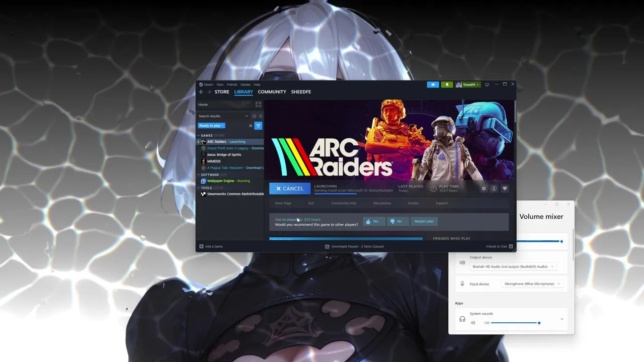The width and height of the screenshot is (644, 362).
Task: Open the Store Page link
Action: coord(283,203)
